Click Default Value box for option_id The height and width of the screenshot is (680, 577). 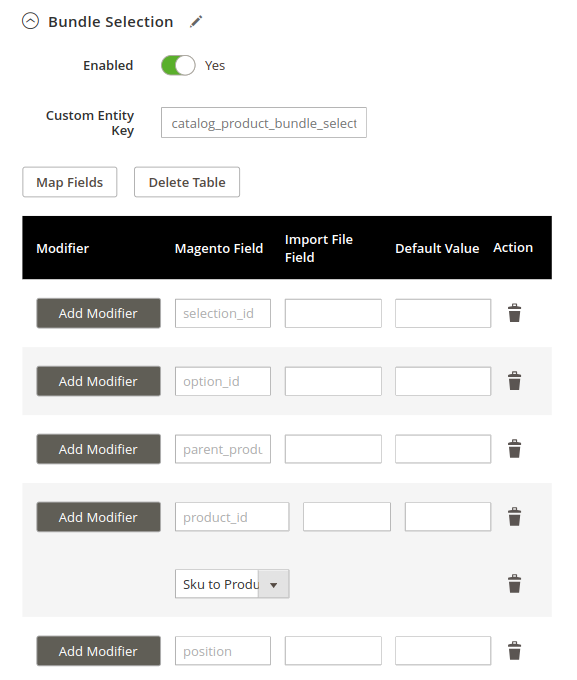443,381
